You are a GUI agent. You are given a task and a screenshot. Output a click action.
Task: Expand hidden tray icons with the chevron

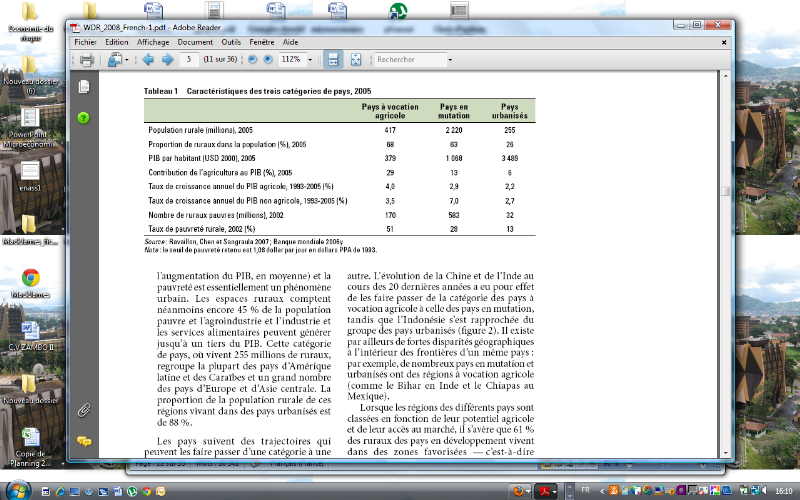point(602,491)
